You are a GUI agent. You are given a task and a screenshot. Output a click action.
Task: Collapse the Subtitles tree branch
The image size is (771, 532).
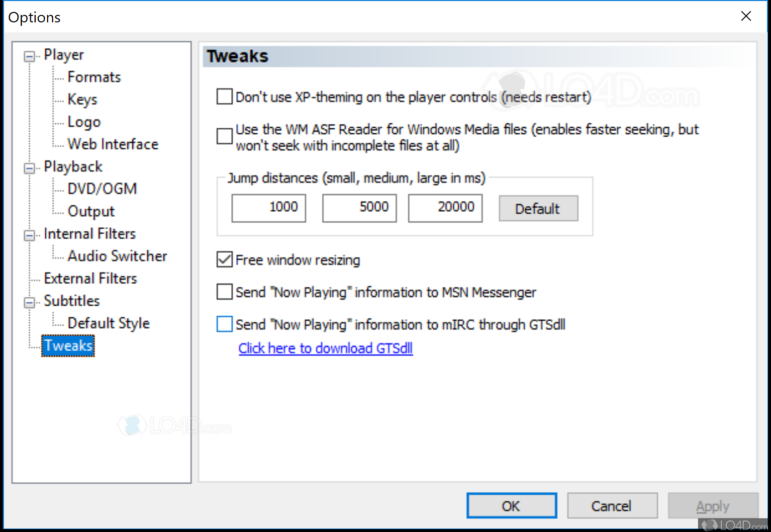click(x=29, y=302)
